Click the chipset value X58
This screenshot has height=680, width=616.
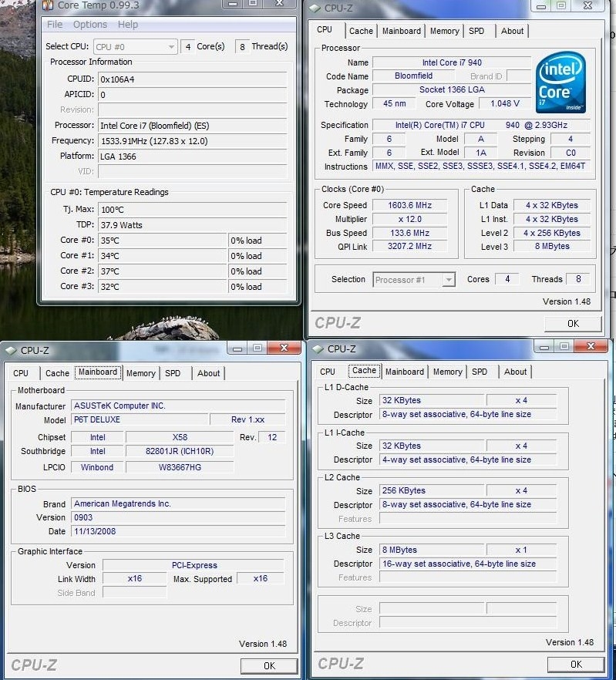[x=180, y=437]
